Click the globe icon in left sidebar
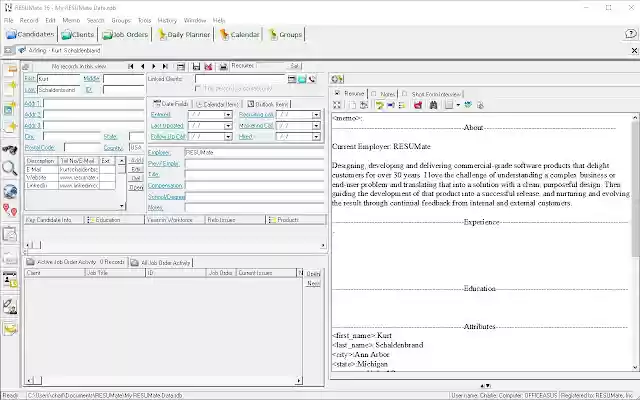This screenshot has height=400, width=640. click(x=10, y=191)
